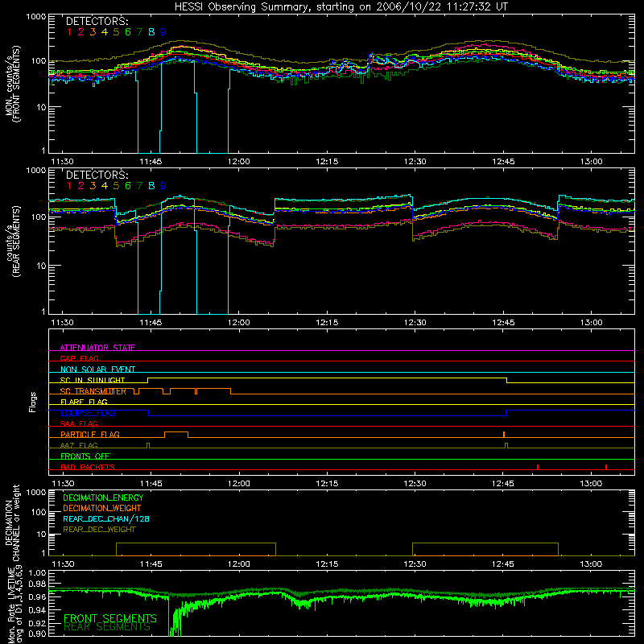Viewport: 644px width, 644px height.
Task: Select red detector 1 in front segments legend
Action: (69, 32)
